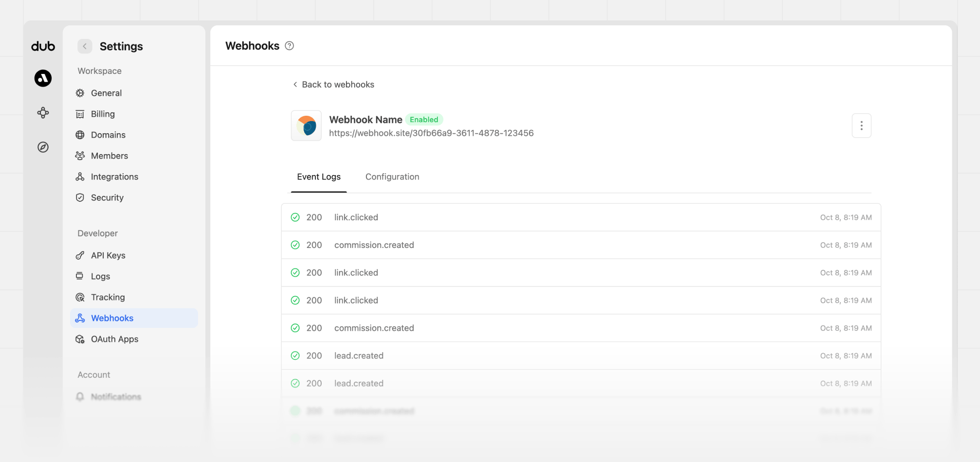Open the network nodes icon in left rail
980x462 pixels.
43,113
